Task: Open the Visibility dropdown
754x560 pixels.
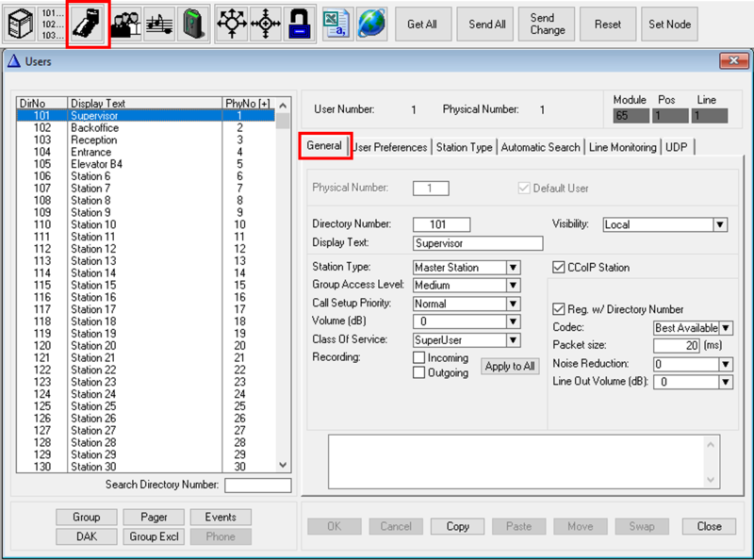Action: click(719, 224)
